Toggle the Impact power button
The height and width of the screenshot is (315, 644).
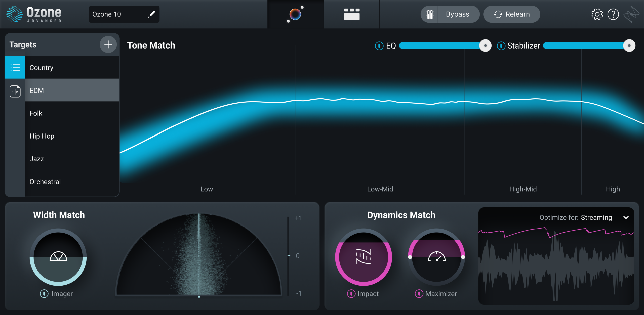(x=351, y=293)
